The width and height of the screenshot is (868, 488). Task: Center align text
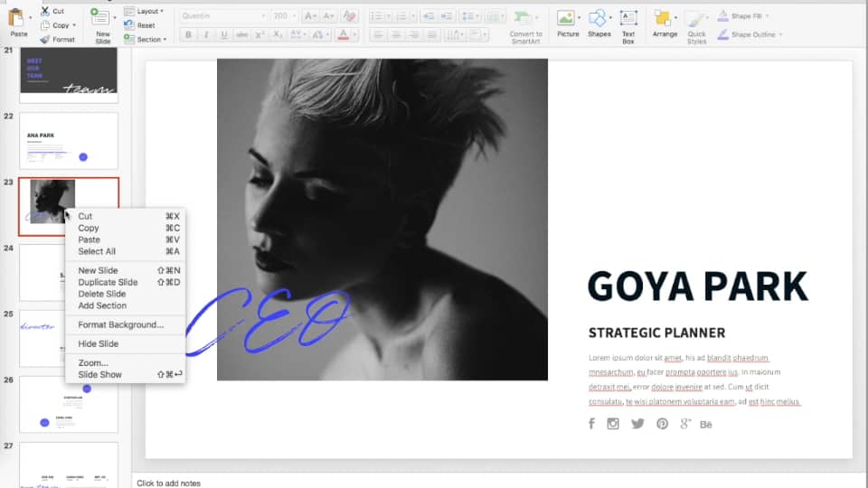(x=396, y=35)
